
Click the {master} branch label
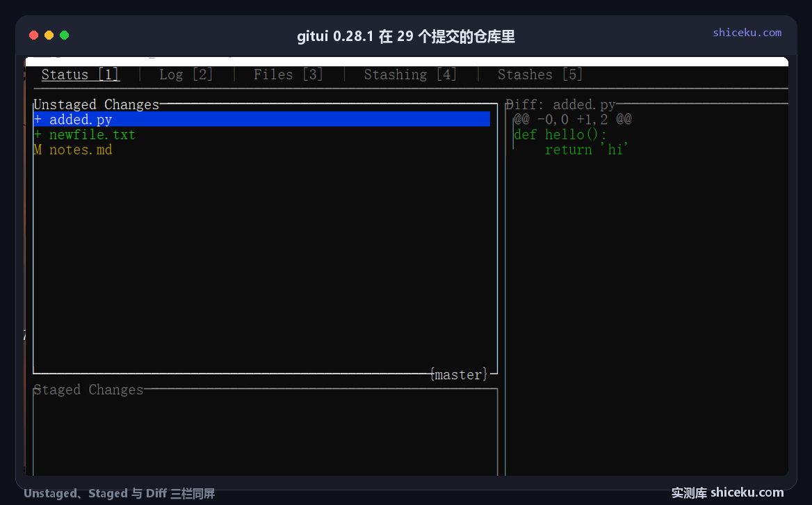(x=459, y=374)
